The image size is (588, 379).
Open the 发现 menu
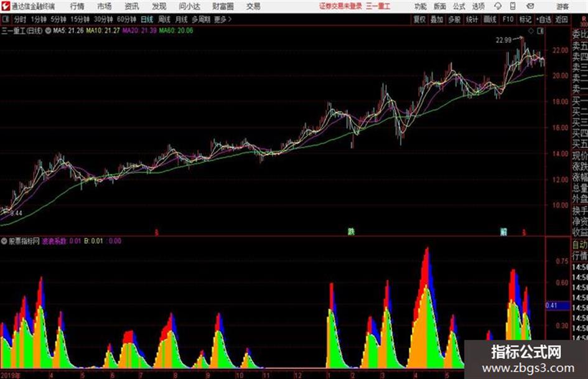[x=159, y=6]
